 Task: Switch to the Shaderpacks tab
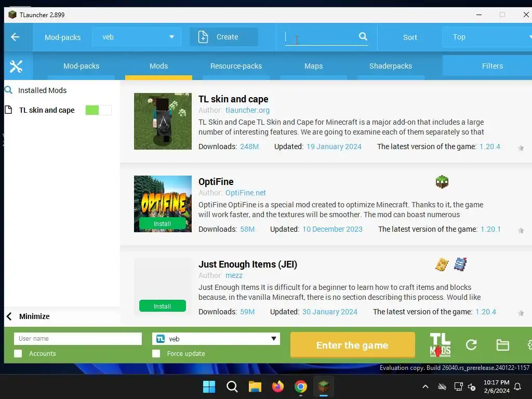tap(391, 66)
